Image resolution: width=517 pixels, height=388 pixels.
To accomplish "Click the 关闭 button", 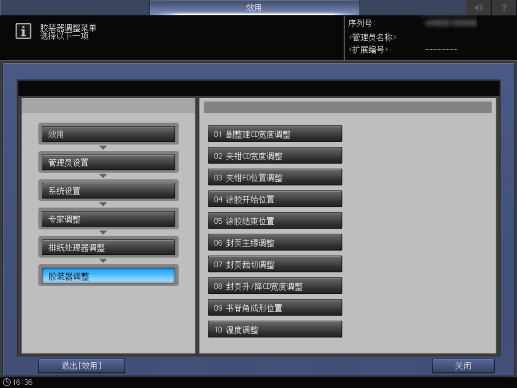I will [x=463, y=366].
